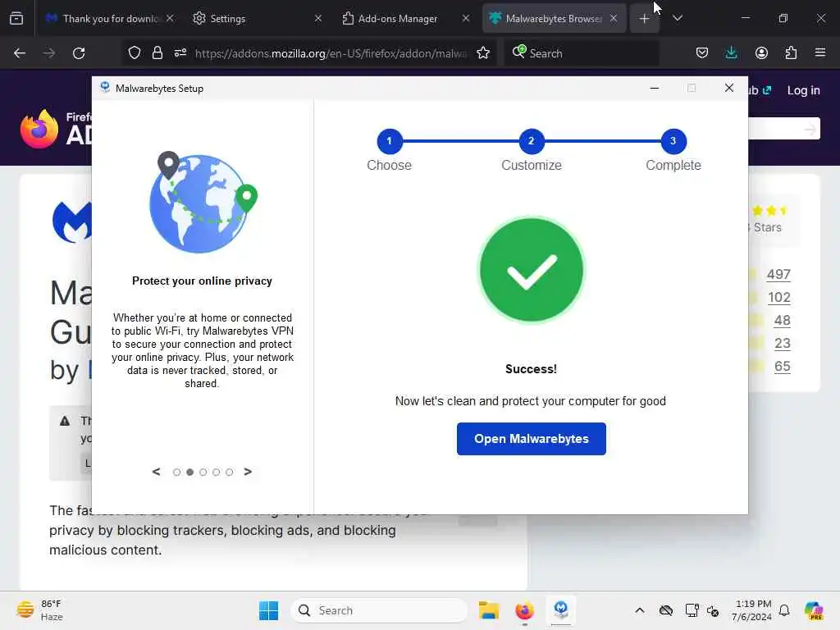Click the network status tray icon
The width and height of the screenshot is (840, 630).
click(x=692, y=610)
